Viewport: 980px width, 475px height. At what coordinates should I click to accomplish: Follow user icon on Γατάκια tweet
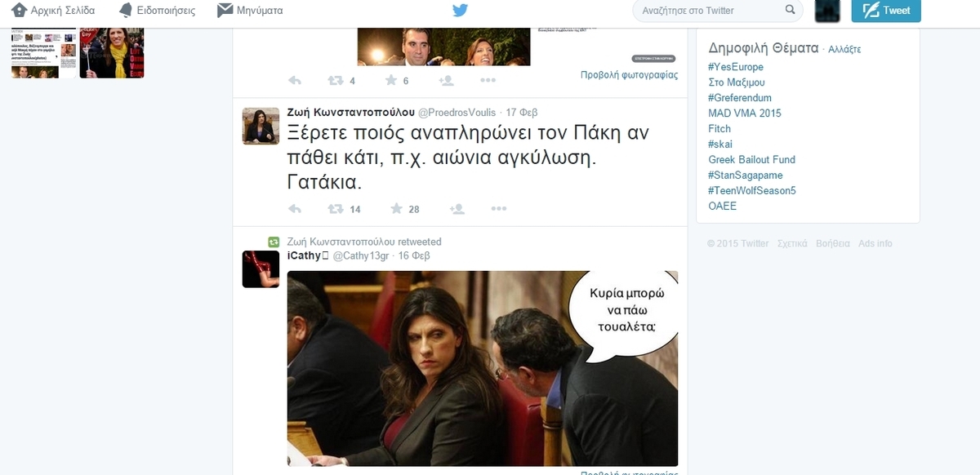(457, 209)
